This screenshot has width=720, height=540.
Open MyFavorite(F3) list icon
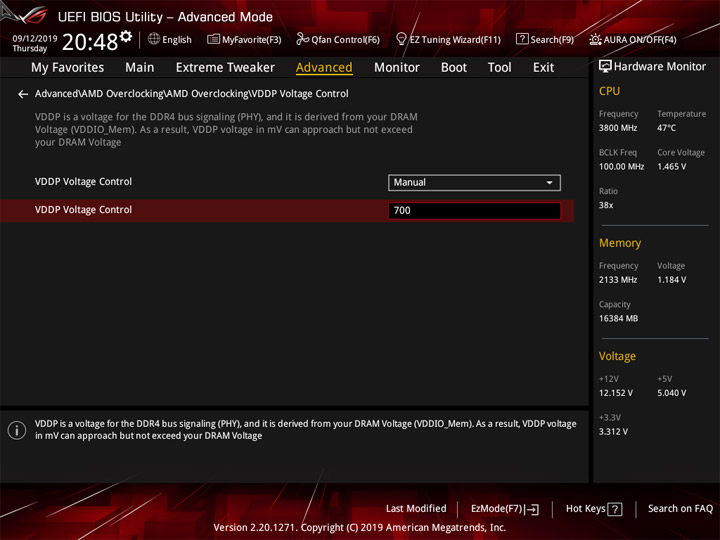pos(213,39)
